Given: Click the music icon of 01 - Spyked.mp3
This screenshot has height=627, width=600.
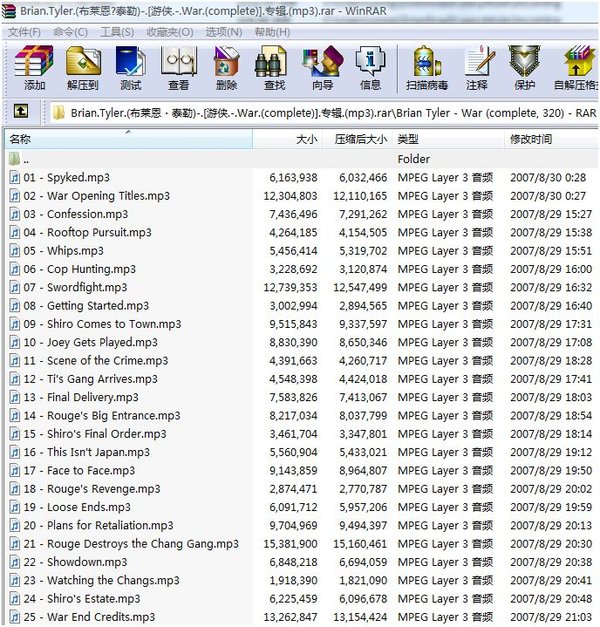Looking at the screenshot, I should point(15,177).
